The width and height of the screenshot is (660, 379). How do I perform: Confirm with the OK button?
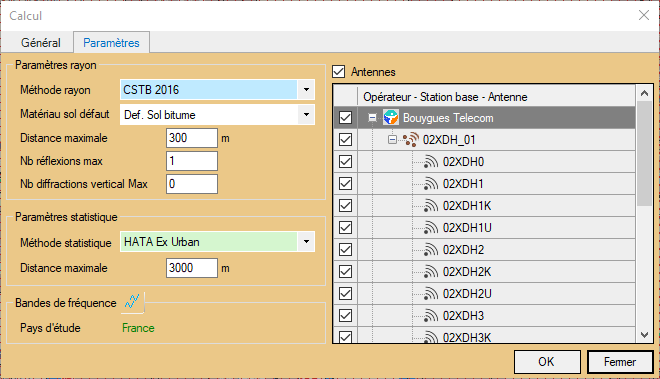(x=547, y=362)
